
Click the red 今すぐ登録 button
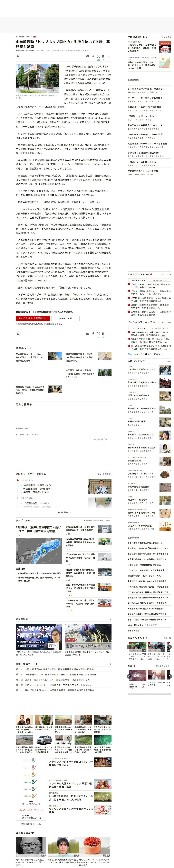tap(33, 318)
